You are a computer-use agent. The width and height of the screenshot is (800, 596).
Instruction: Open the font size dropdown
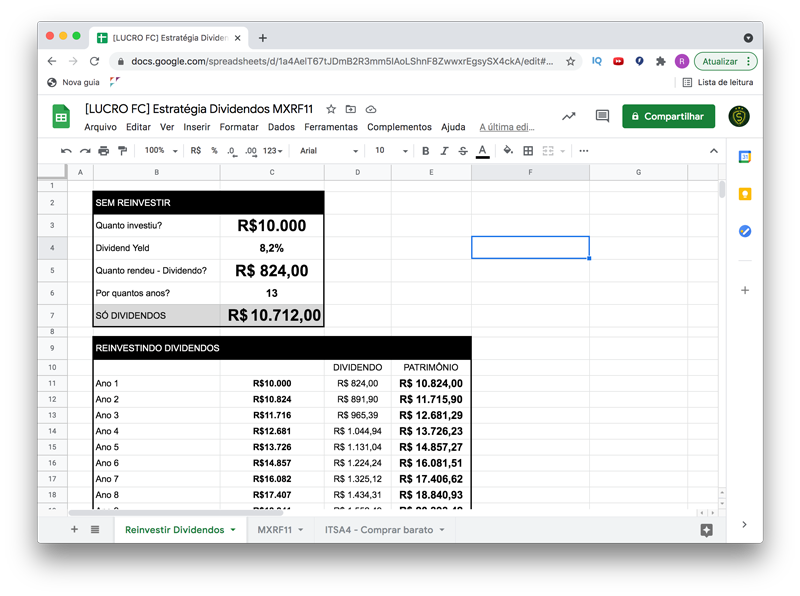391,151
